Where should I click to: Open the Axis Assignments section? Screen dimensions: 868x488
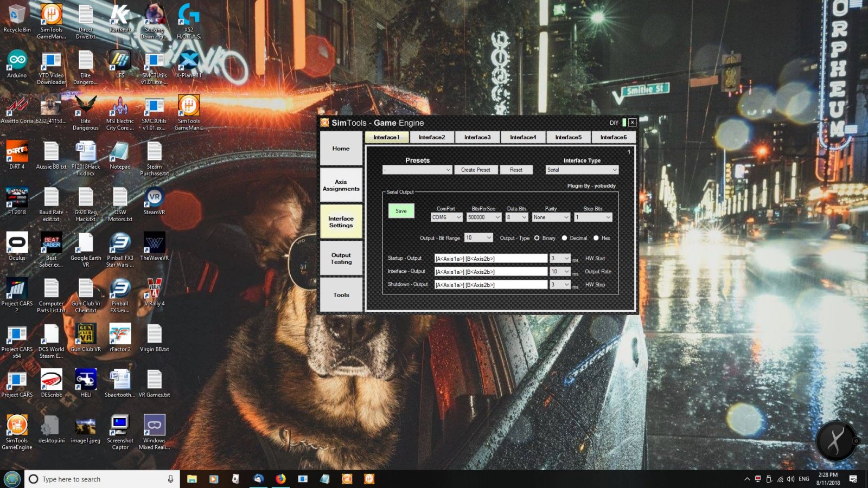coord(341,185)
